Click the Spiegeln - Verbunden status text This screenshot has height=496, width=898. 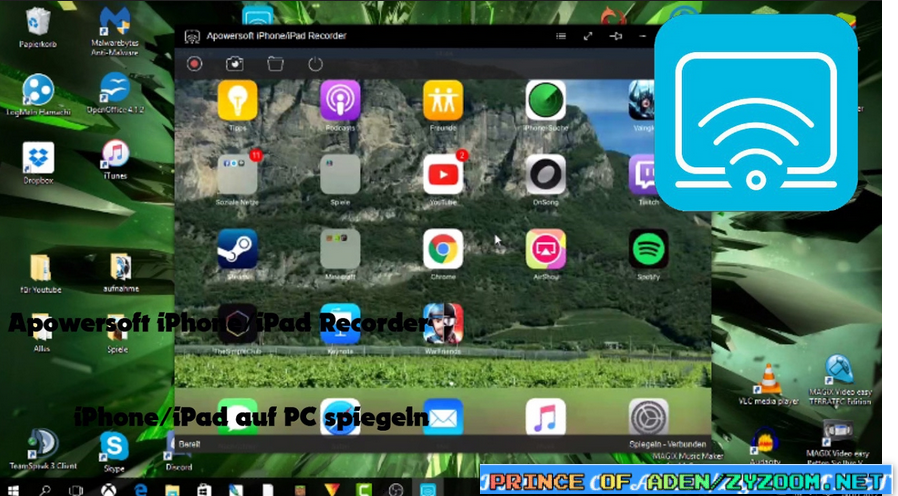(667, 444)
